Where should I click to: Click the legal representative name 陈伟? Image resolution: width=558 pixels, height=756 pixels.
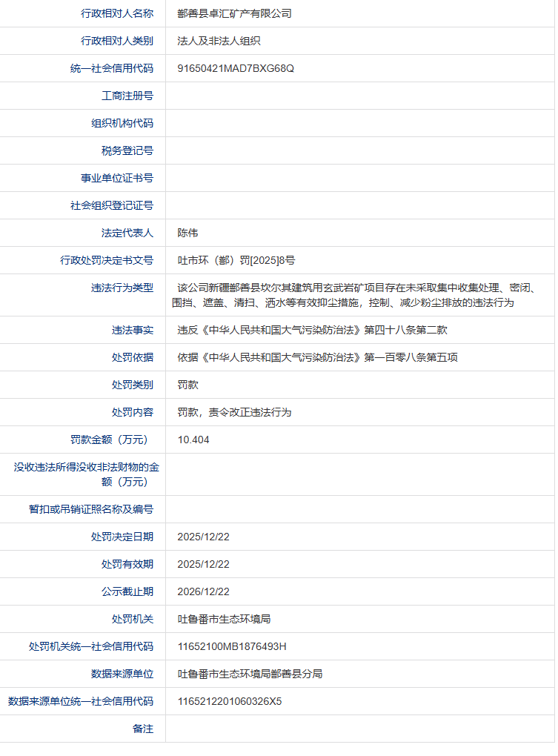tap(187, 233)
